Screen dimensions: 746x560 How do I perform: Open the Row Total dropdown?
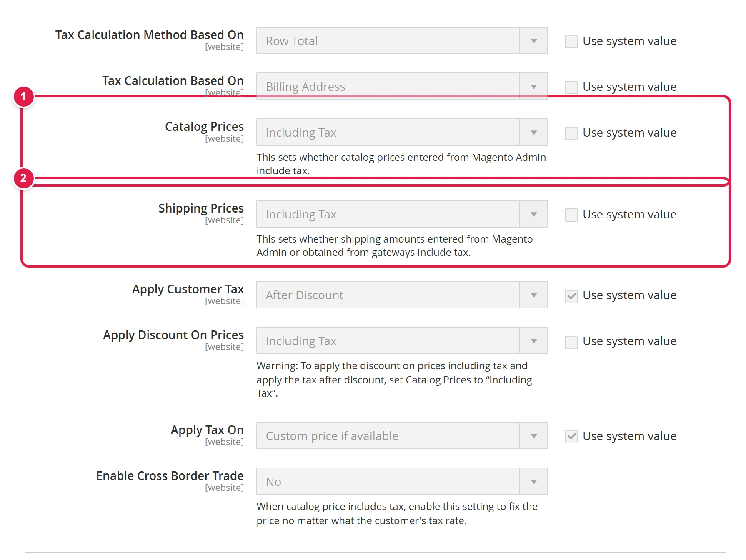pos(402,40)
